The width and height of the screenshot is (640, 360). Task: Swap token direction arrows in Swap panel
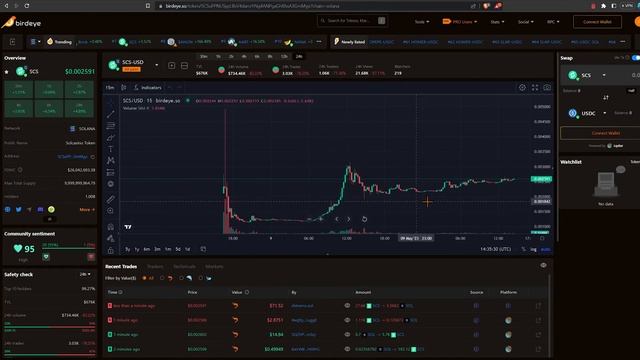point(606,97)
